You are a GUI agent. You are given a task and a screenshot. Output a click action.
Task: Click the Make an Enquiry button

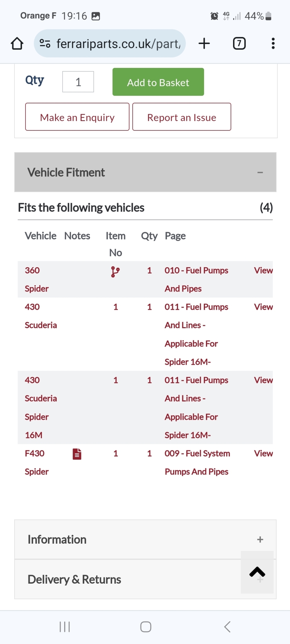pos(77,117)
